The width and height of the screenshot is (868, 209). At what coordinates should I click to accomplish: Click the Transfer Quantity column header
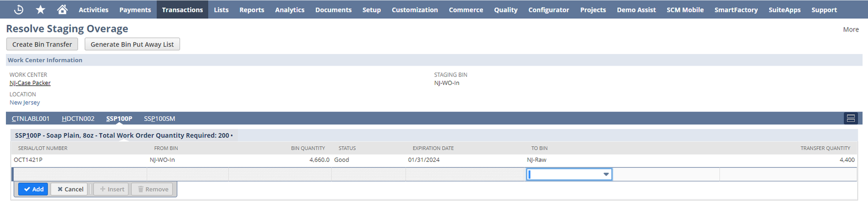(825, 148)
